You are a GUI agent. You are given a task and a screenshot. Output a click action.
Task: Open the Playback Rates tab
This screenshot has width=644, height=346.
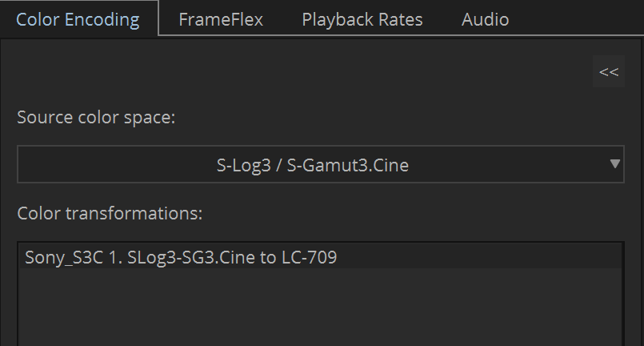click(x=362, y=19)
